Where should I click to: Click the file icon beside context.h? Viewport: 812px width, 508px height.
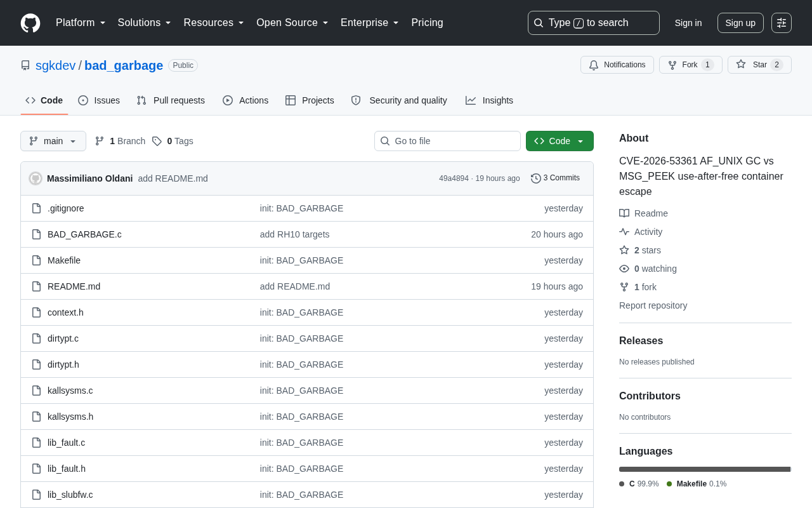click(37, 312)
